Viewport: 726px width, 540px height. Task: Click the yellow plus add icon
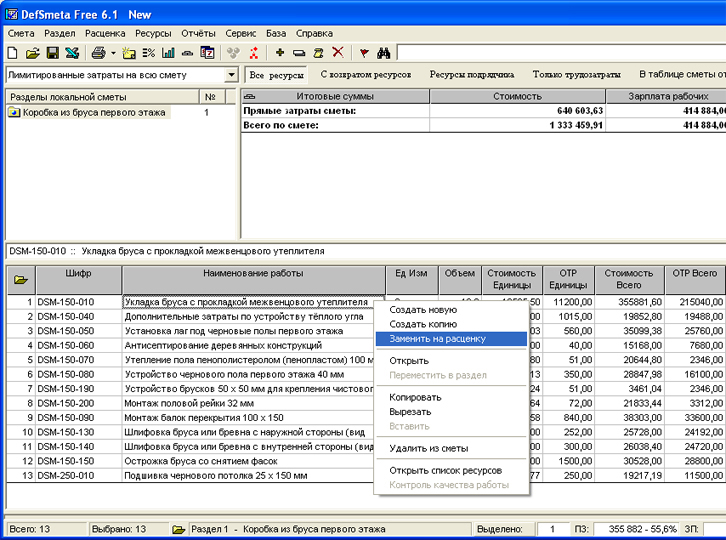pos(280,52)
